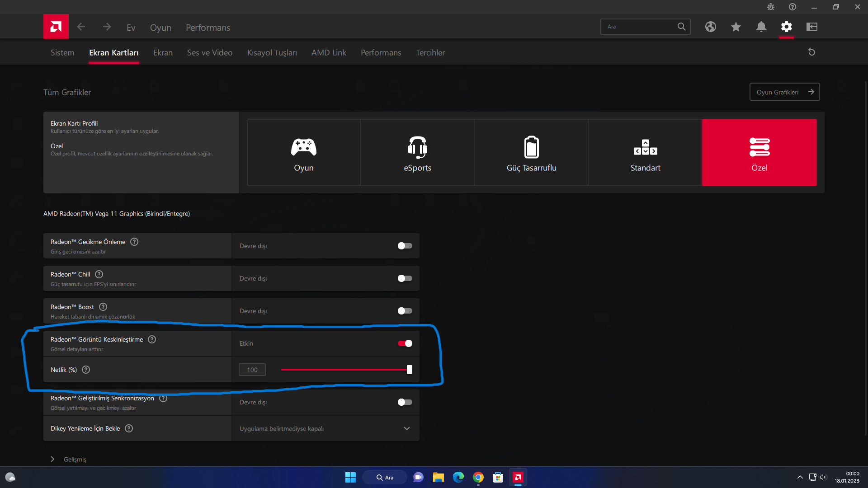
Task: Show help for Dikey Yenileme İçin Bekle
Action: point(129,428)
